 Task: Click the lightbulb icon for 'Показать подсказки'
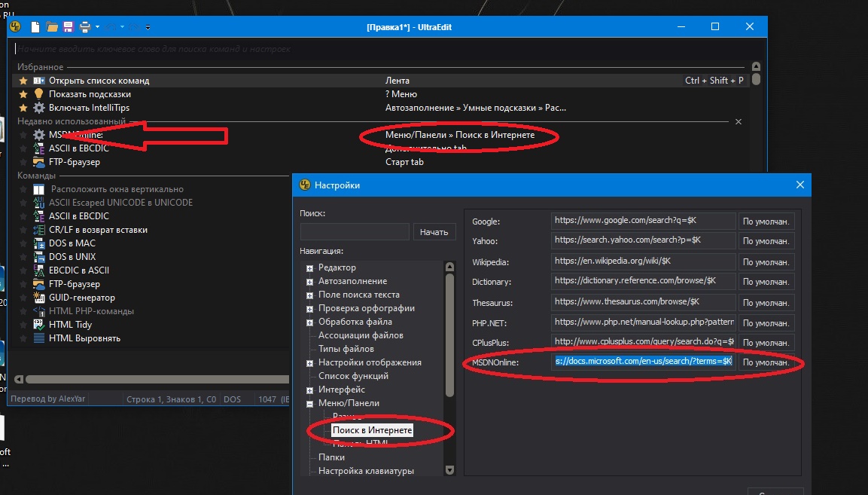pos(38,93)
